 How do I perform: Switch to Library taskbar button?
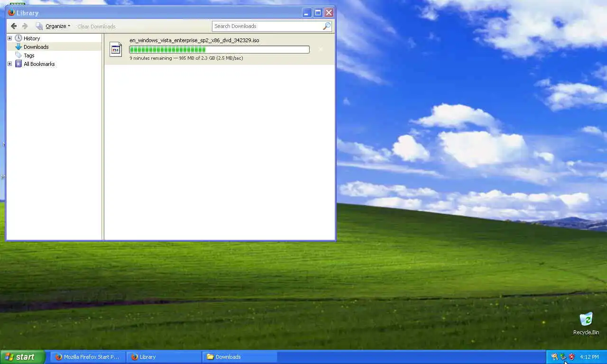(164, 357)
